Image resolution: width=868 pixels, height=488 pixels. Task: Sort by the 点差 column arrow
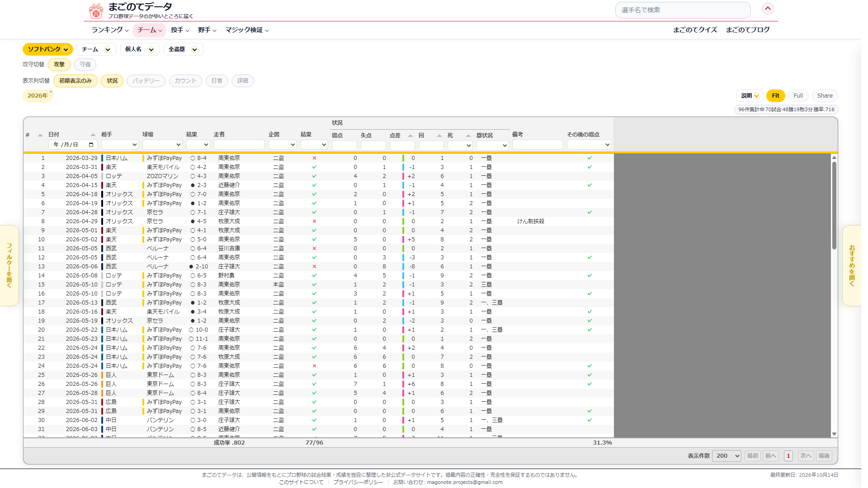point(410,136)
